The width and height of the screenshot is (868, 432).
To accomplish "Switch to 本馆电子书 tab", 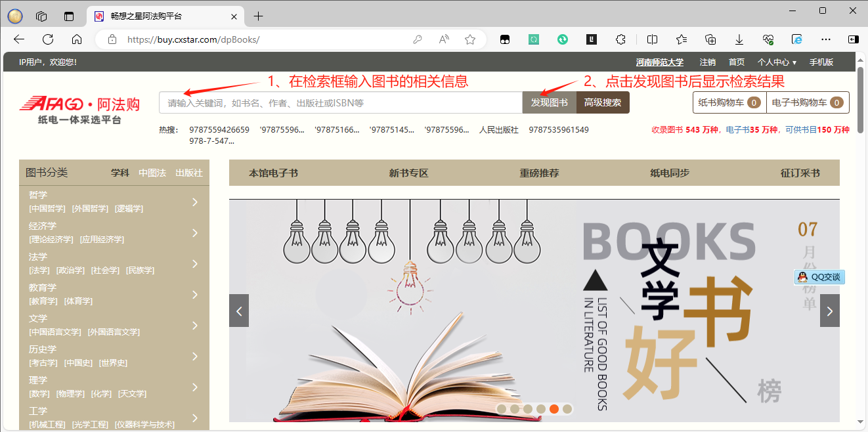I will coord(273,173).
